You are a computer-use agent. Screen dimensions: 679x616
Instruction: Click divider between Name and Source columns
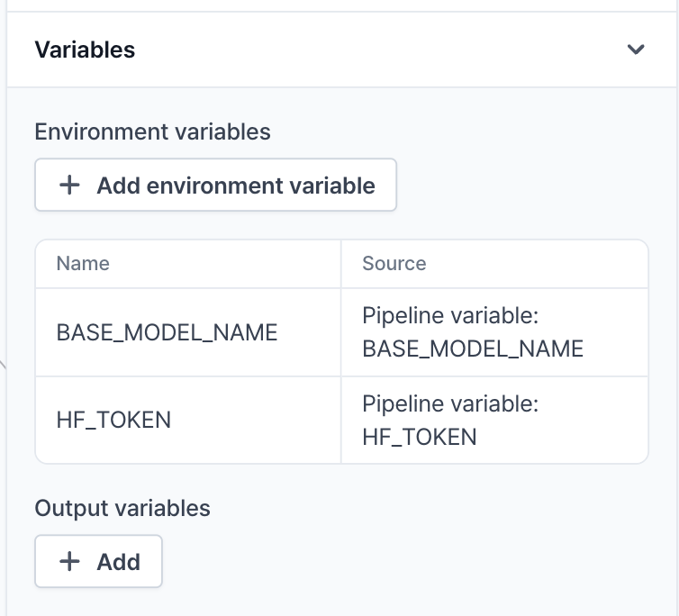[x=341, y=351]
